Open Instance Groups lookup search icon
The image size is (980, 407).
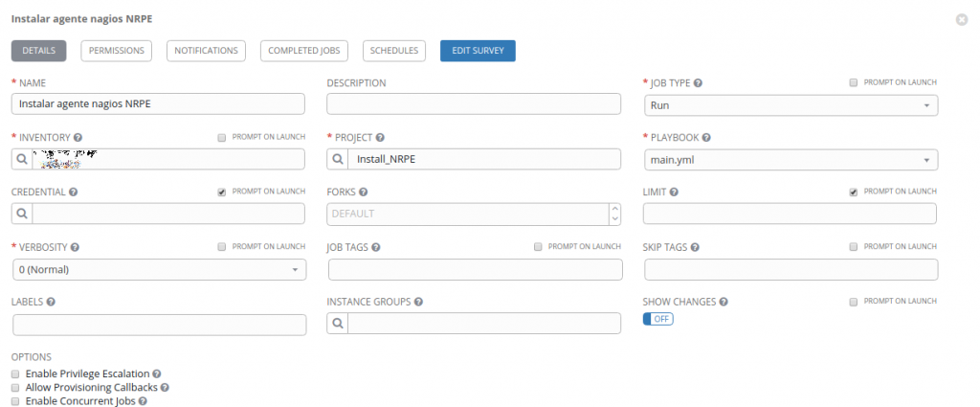338,324
